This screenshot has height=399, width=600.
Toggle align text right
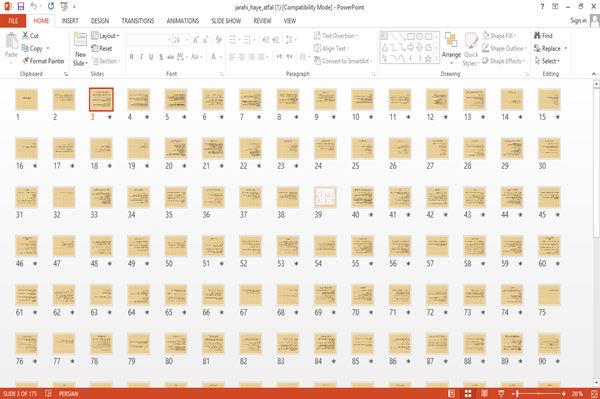point(251,57)
